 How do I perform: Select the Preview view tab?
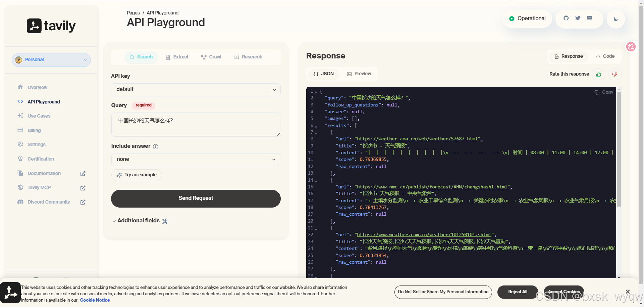point(359,74)
